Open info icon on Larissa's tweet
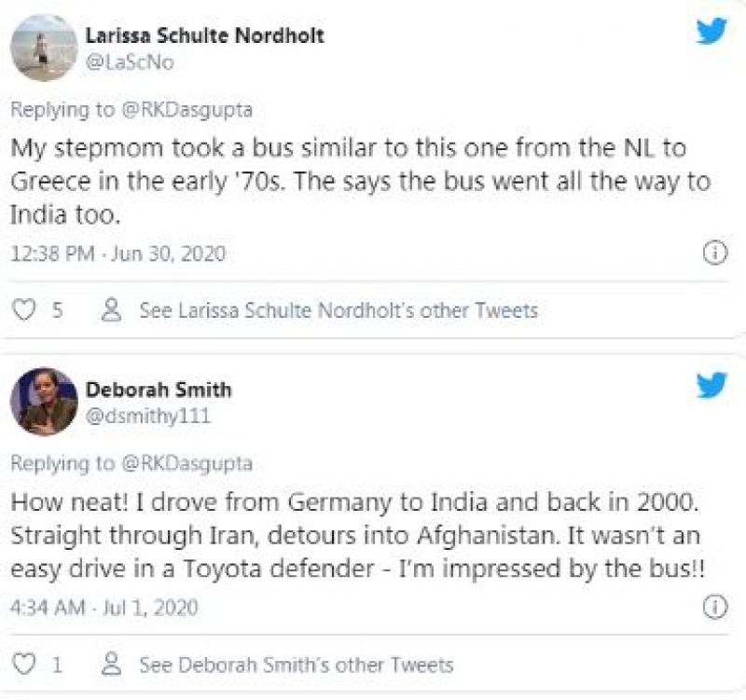The width and height of the screenshot is (746, 700). pos(714,254)
